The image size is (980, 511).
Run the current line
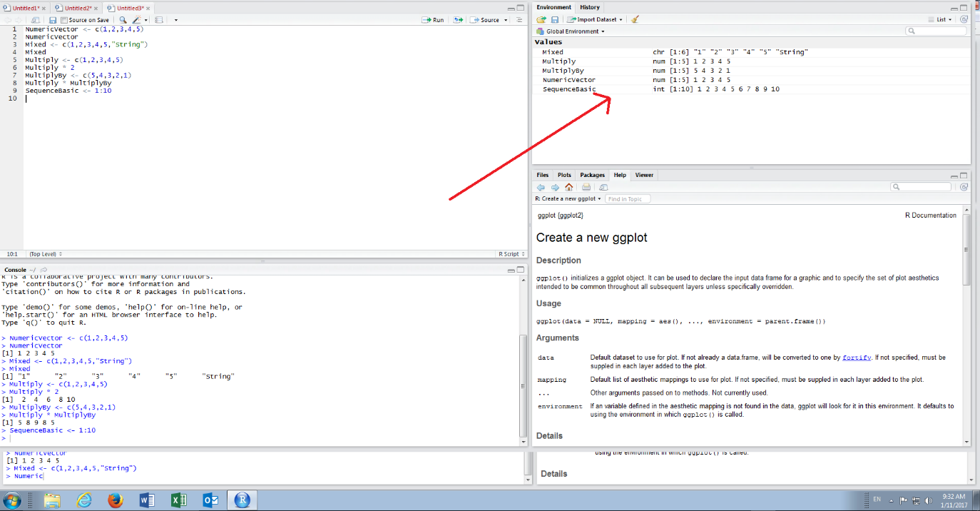click(433, 20)
